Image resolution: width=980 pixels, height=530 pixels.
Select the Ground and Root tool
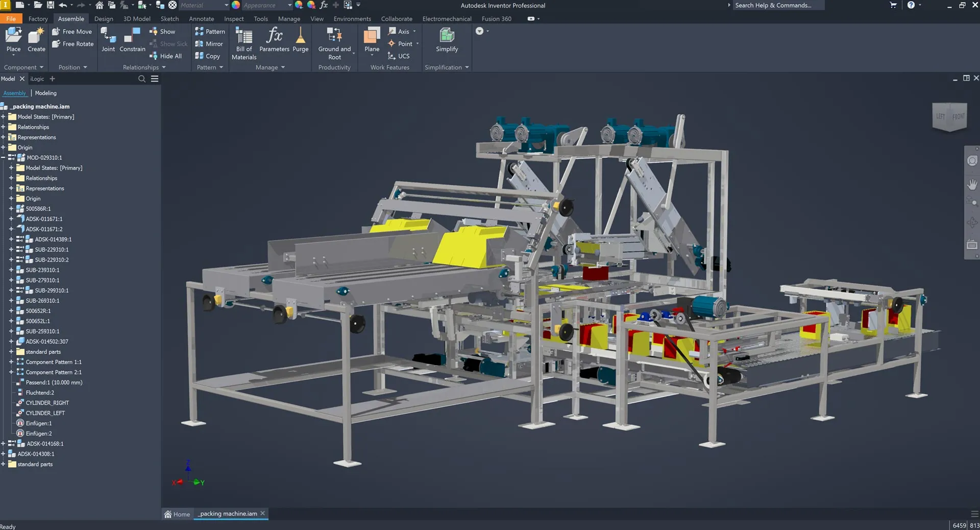coord(334,43)
